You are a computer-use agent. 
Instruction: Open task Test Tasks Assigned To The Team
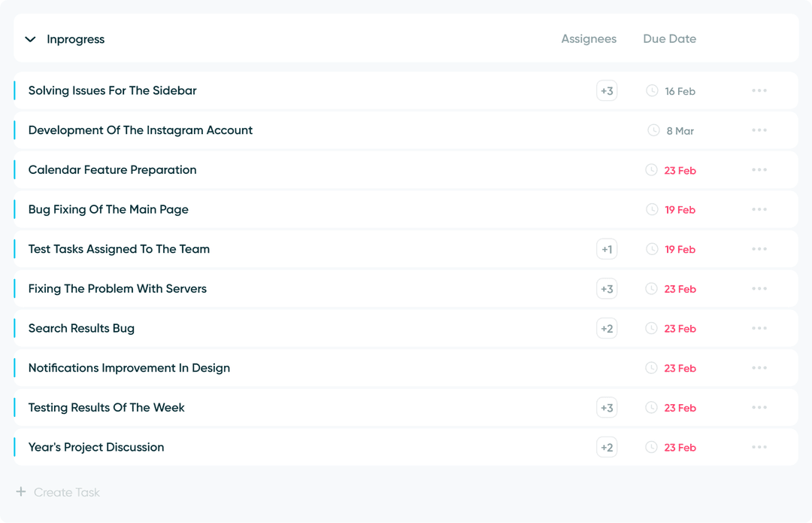click(x=119, y=249)
